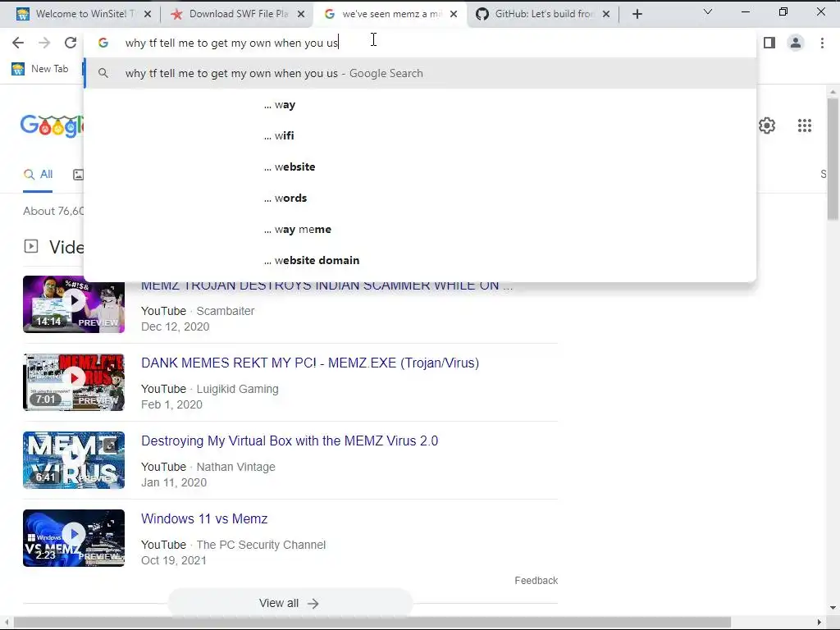Reload the current page

click(71, 43)
